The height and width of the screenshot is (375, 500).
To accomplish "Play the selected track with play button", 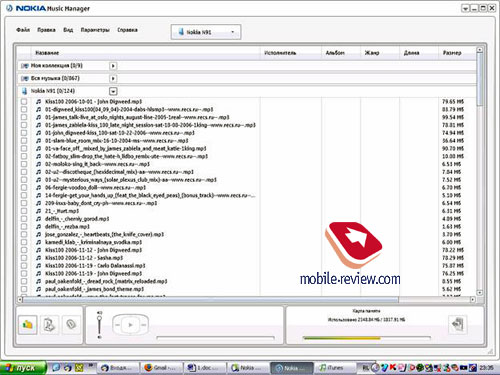I will coord(130,325).
